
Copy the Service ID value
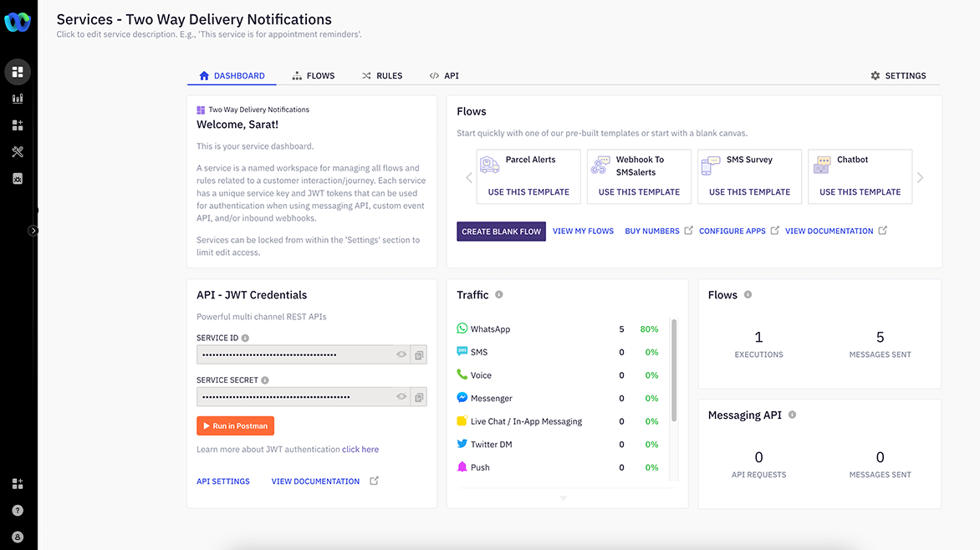click(419, 355)
